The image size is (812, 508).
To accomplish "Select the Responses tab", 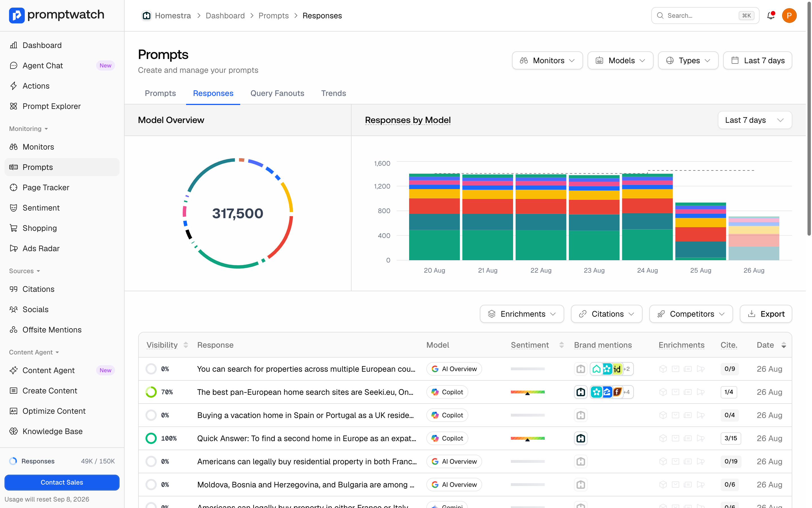I will click(213, 93).
